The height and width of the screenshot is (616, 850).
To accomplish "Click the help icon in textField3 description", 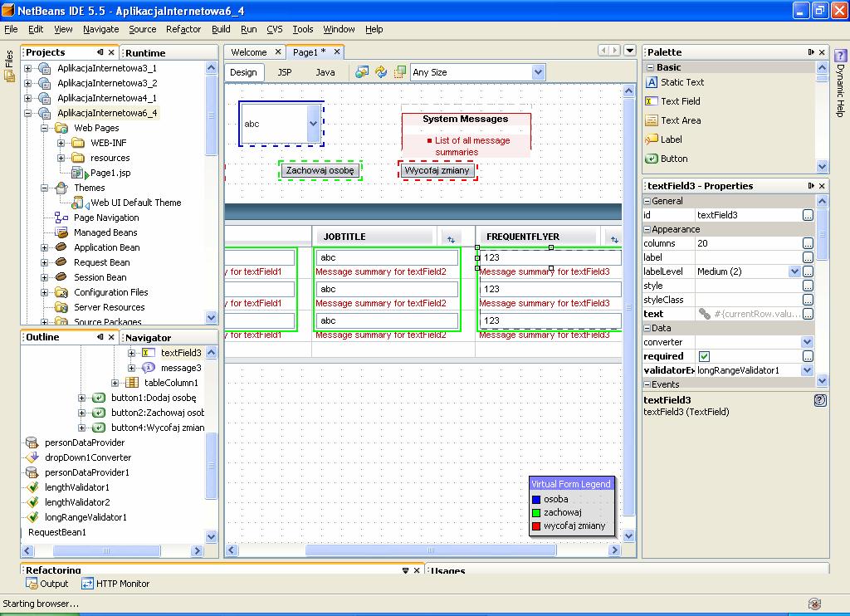I will (x=820, y=400).
